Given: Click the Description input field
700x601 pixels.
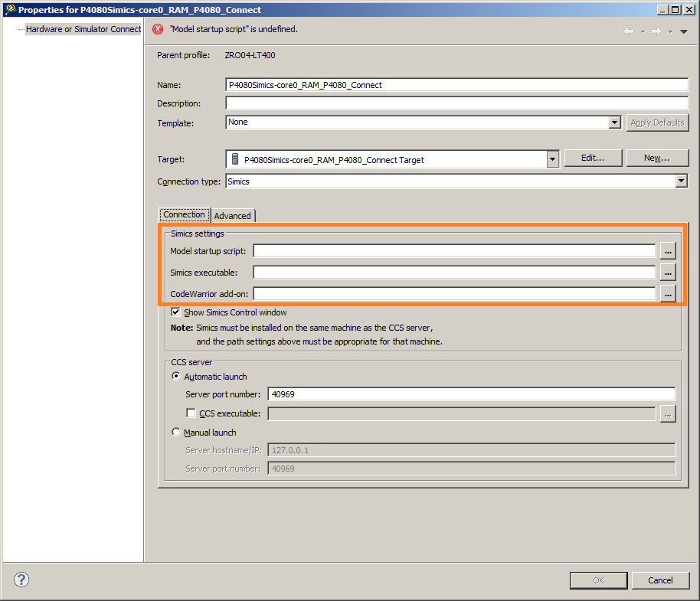Looking at the screenshot, I should [x=456, y=103].
